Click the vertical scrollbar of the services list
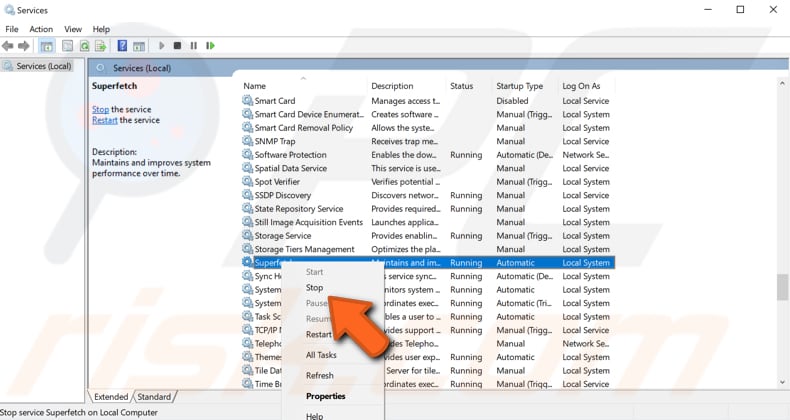Screen dimensions: 790x420 pyautogui.click(x=782, y=230)
